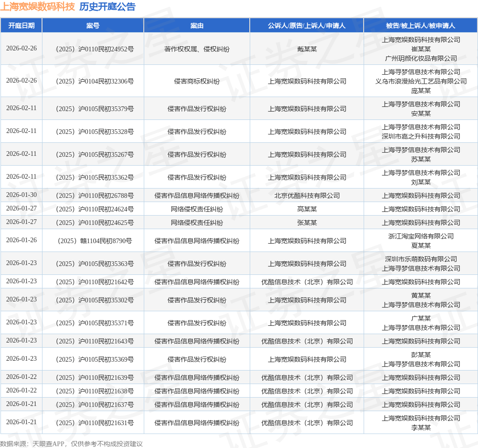Select case number 沪0110民初24952号
Image resolution: width=478 pixels, height=448 pixels.
(106, 49)
